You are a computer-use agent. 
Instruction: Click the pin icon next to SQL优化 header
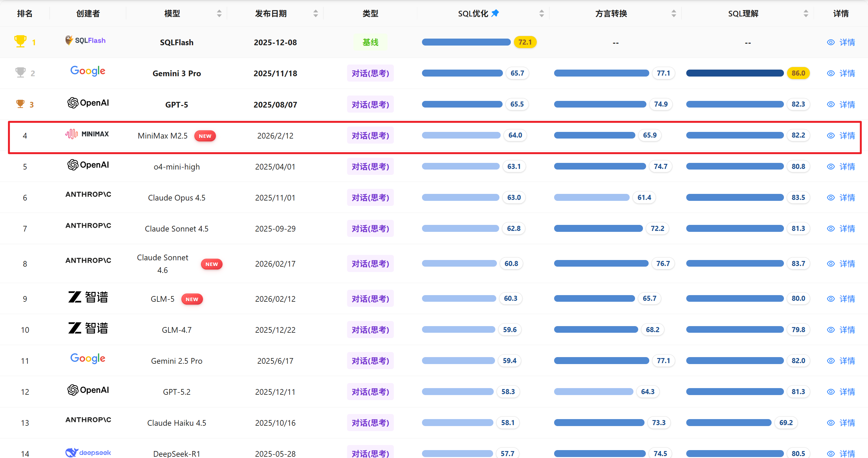495,13
